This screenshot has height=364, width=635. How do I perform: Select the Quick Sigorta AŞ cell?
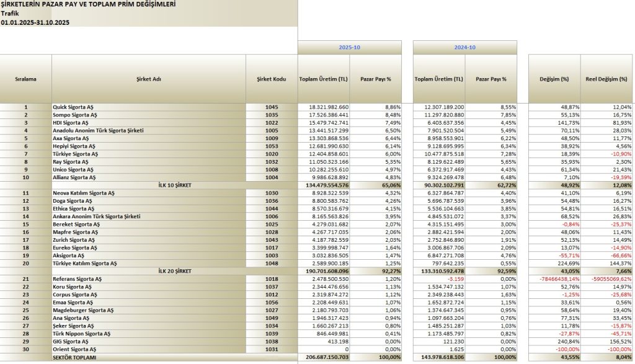point(74,107)
